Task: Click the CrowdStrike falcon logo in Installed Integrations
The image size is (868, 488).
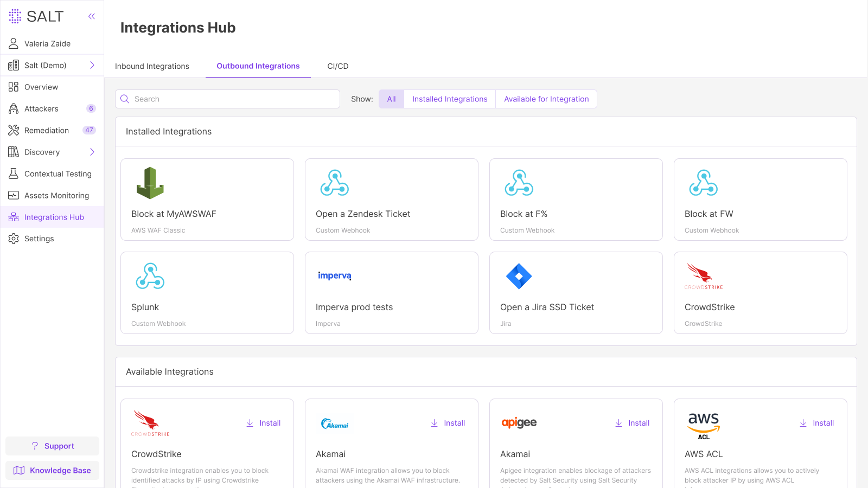Action: 703,276
